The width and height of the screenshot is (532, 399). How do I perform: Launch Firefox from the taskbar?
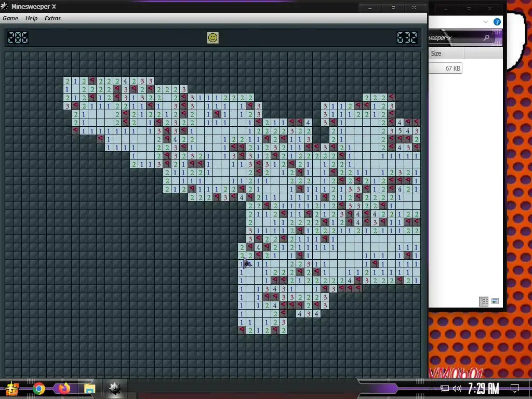pos(64,389)
